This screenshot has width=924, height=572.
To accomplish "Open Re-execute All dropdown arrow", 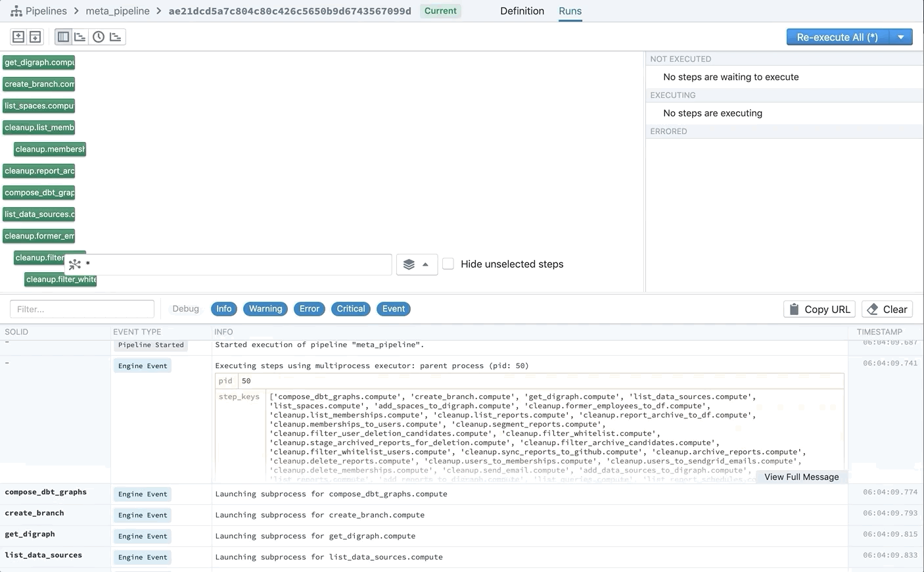I will click(x=901, y=37).
